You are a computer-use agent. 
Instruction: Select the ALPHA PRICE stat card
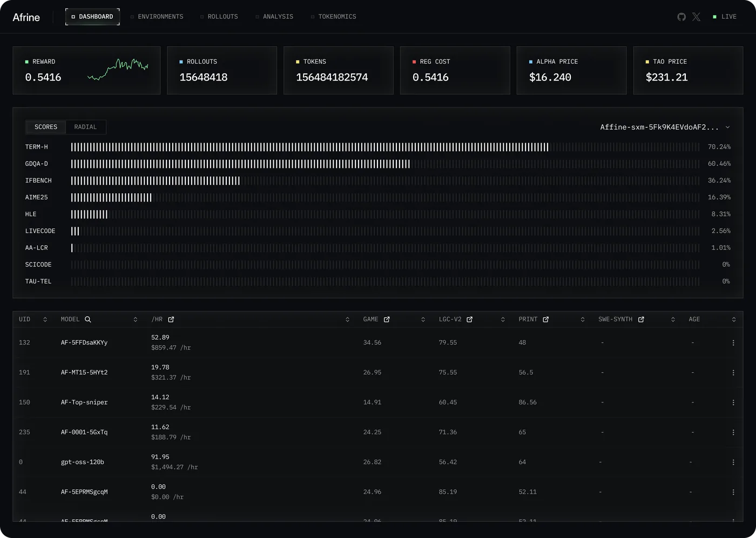pos(571,70)
